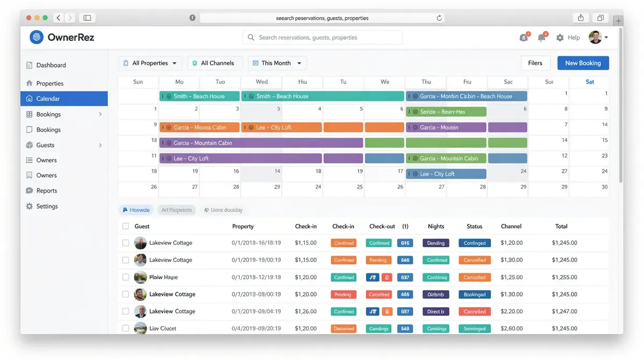The image size is (644, 360).
Task: Click the Sat day header in the calendar
Action: click(x=590, y=82)
